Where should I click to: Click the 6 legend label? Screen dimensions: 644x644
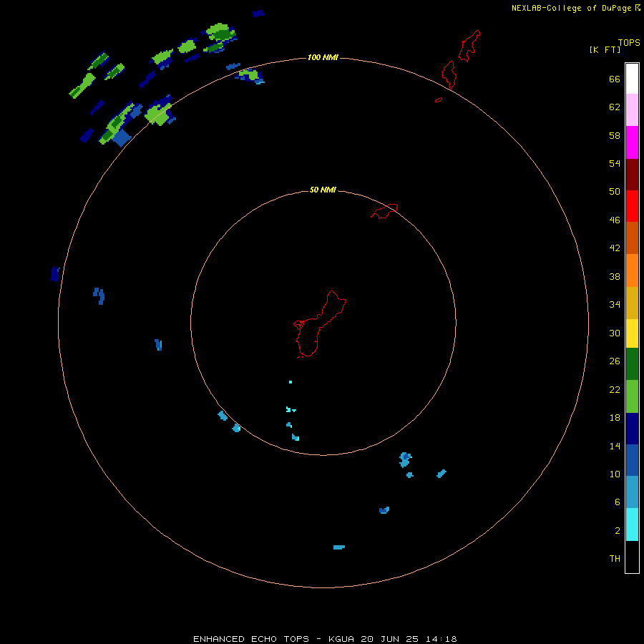point(618,502)
